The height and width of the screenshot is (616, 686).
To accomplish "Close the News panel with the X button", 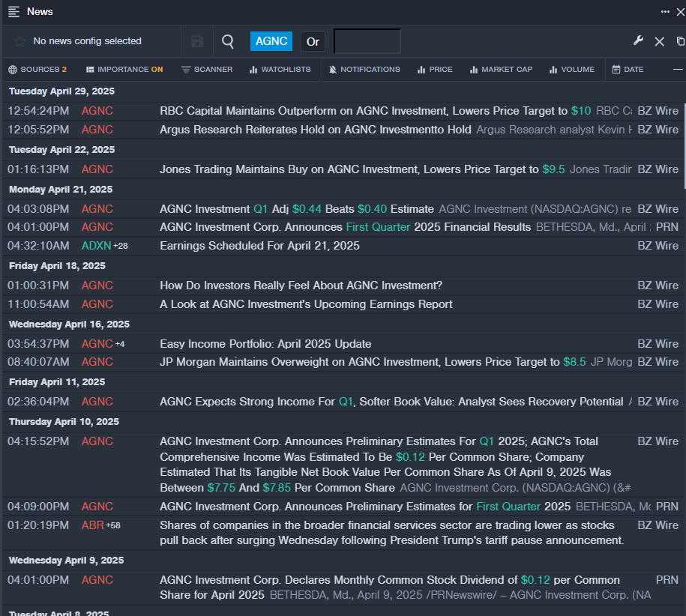I will coord(681,12).
